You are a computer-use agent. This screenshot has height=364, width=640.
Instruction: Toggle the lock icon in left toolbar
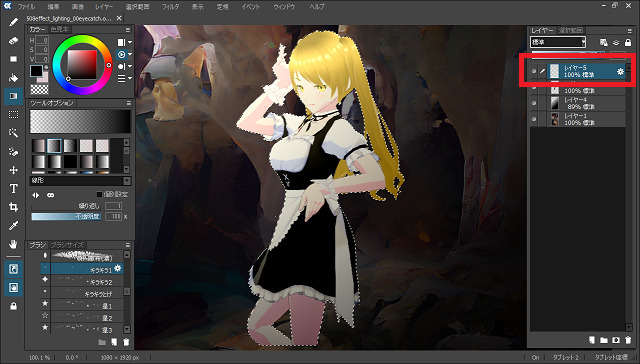point(13,306)
